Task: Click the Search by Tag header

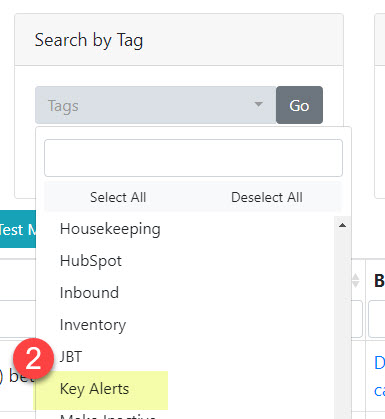Action: click(x=89, y=40)
